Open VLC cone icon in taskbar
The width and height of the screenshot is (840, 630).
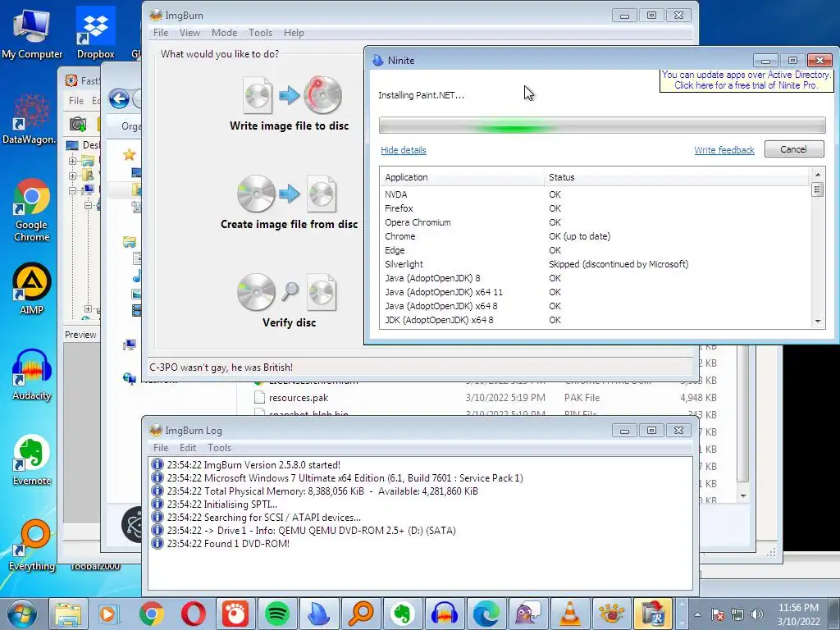[569, 614]
